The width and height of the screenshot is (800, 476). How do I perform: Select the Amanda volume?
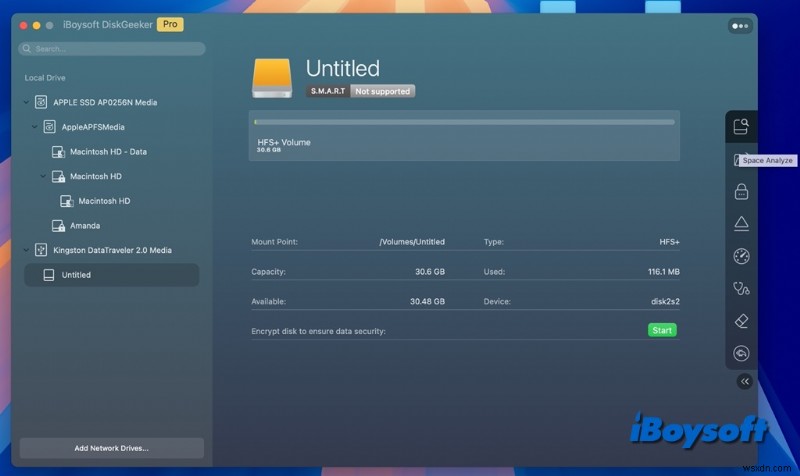click(x=85, y=226)
